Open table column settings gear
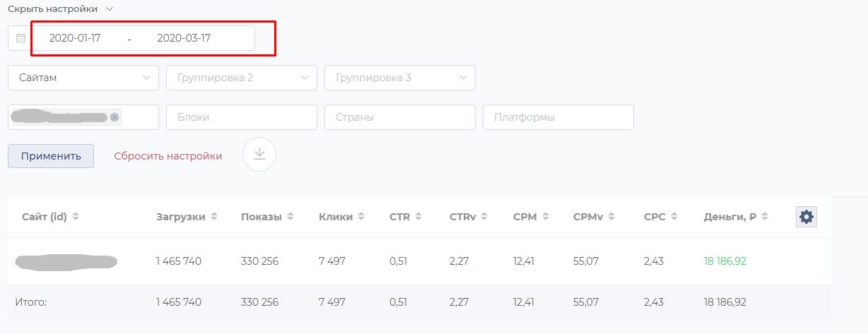The image size is (868, 334). click(806, 217)
